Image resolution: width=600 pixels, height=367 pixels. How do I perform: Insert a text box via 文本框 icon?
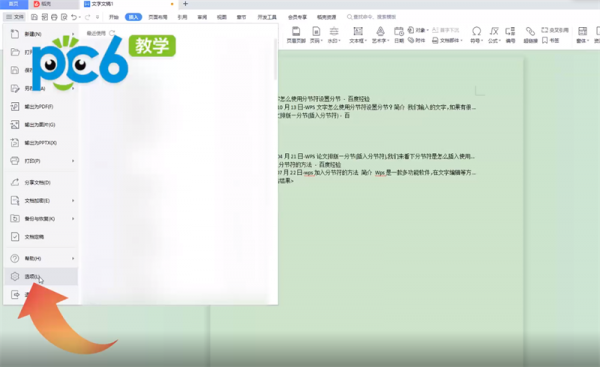pos(358,34)
